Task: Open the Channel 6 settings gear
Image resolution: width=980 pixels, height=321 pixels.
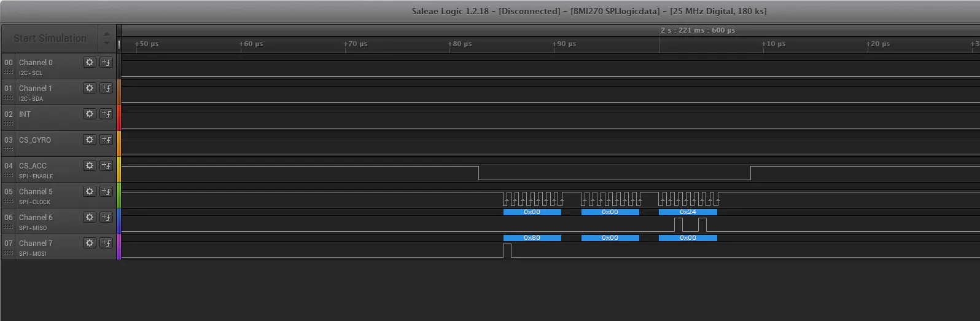Action: coord(90,217)
